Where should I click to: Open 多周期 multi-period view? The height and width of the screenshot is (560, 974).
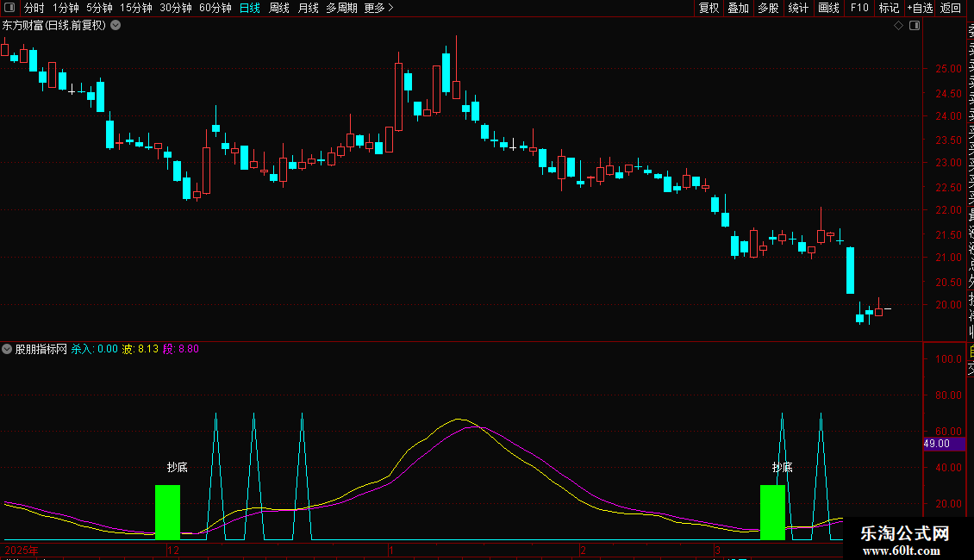click(x=341, y=8)
